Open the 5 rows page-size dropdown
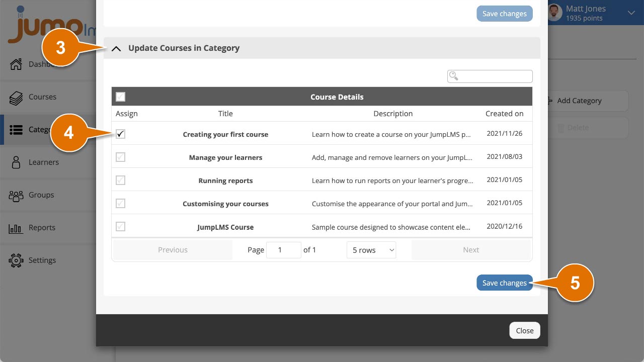Screen dimensions: 644x362 (x=371, y=250)
